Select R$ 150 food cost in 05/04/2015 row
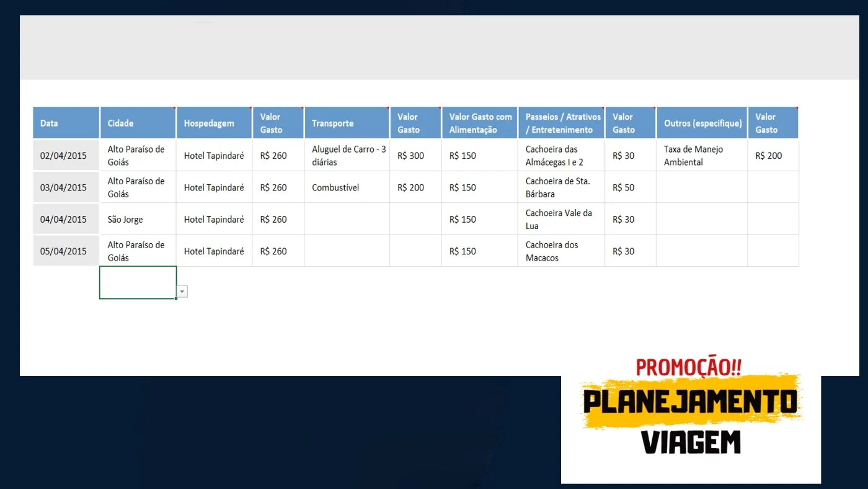This screenshot has width=868, height=489. (480, 251)
